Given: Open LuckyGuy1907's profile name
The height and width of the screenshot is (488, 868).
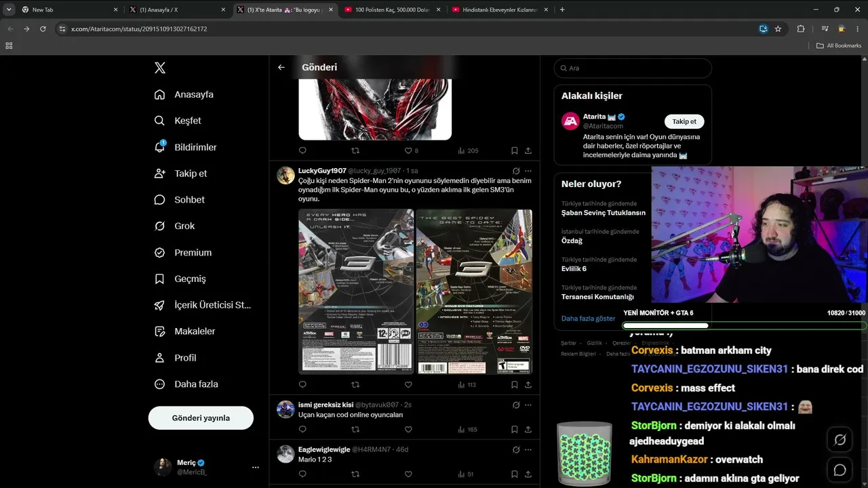Looking at the screenshot, I should (x=322, y=171).
